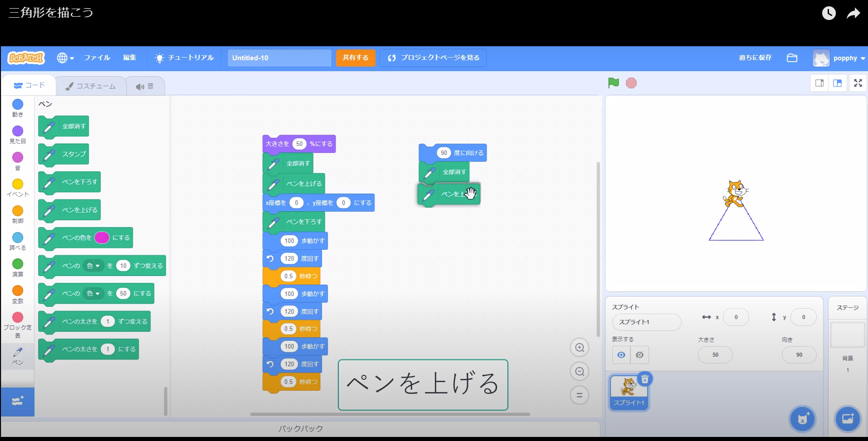Viewport: 868px width, 441px height.
Task: Pick the pen color swatch
Action: click(102, 237)
